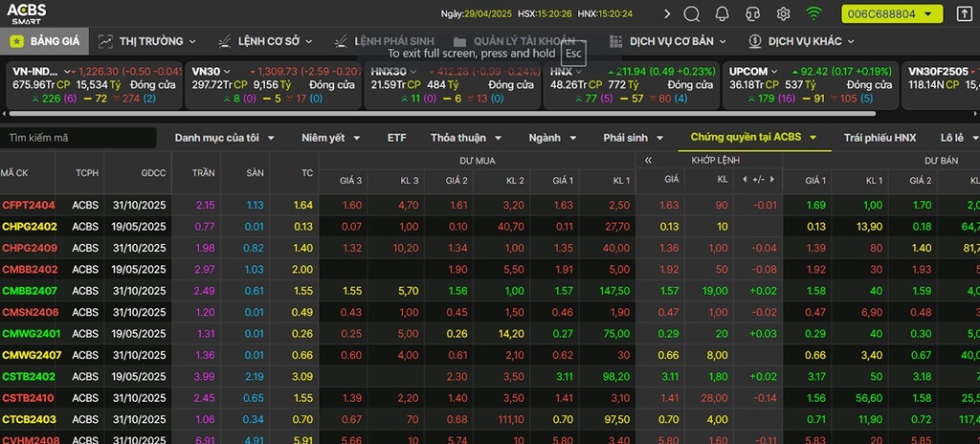
Task: Click the search magnifier icon in header
Action: (x=692, y=14)
